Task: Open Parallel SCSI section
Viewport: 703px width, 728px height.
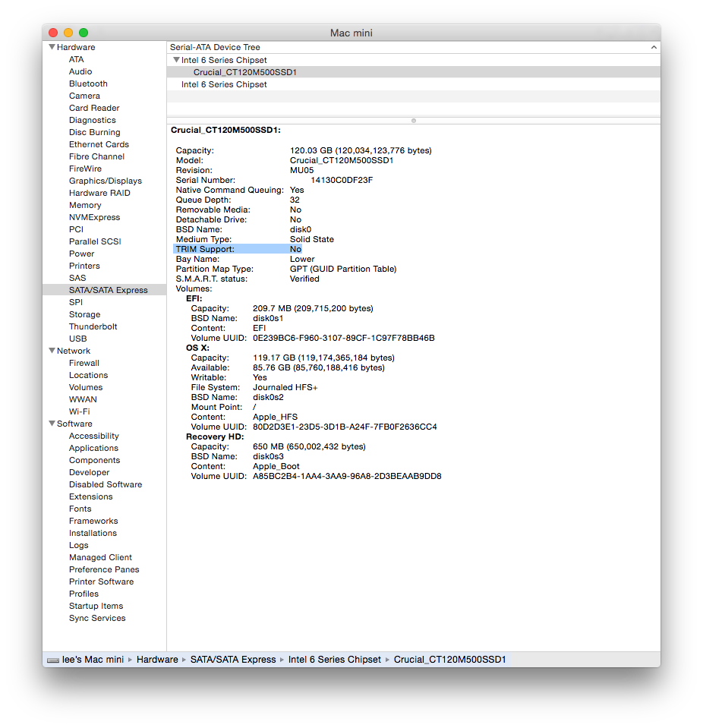Action: pos(95,241)
